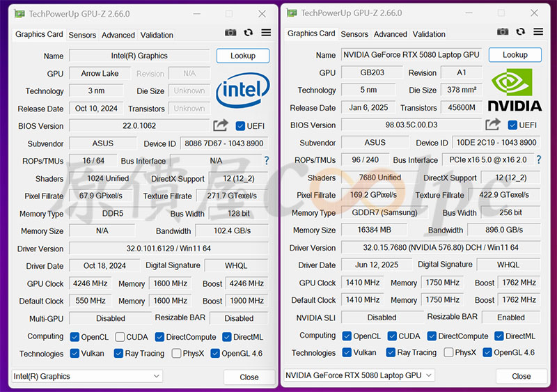Click BIOS Version field 98.03.5C.00.D3
The height and width of the screenshot is (392, 557).
pyautogui.click(x=411, y=125)
